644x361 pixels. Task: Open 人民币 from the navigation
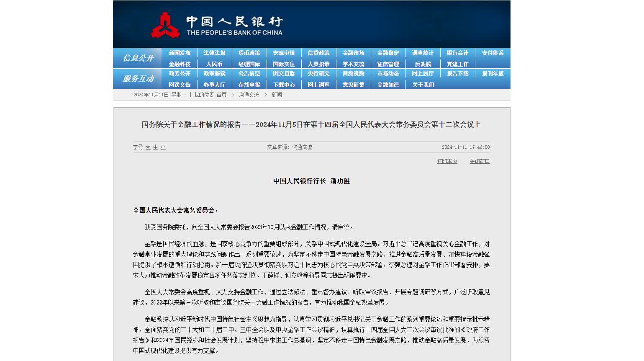pos(214,64)
